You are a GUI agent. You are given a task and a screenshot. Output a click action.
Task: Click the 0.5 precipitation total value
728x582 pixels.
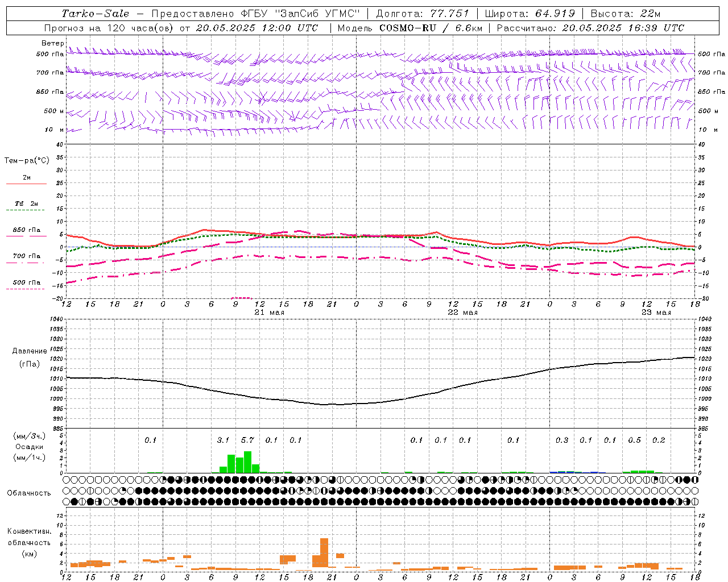tap(634, 440)
